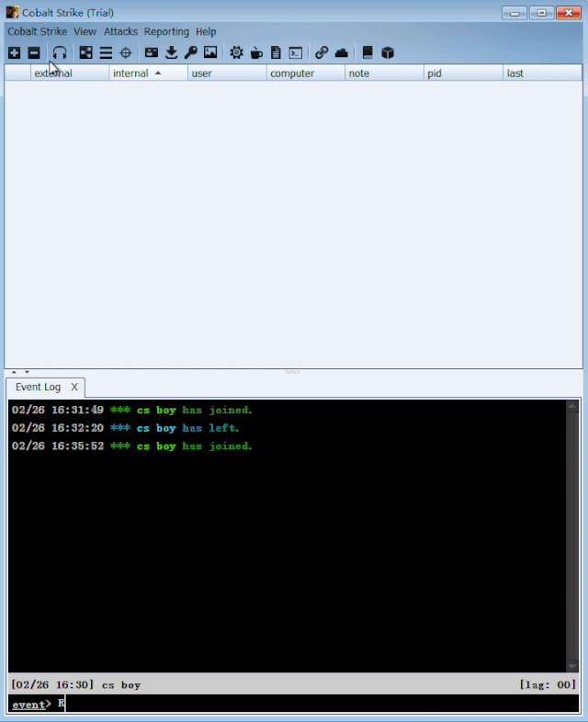Screen dimensions: 588x722
Task: Click log line 16:32:20 cs boy has left
Action: tap(125, 428)
